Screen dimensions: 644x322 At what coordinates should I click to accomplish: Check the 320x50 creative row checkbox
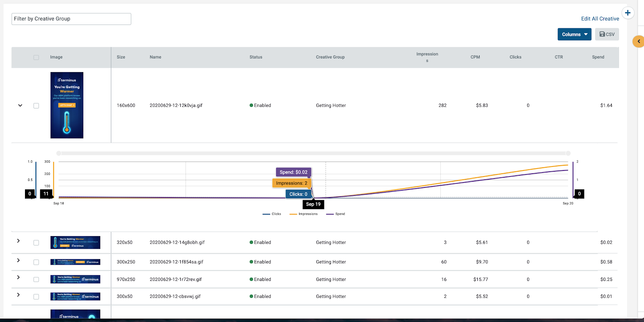36,243
